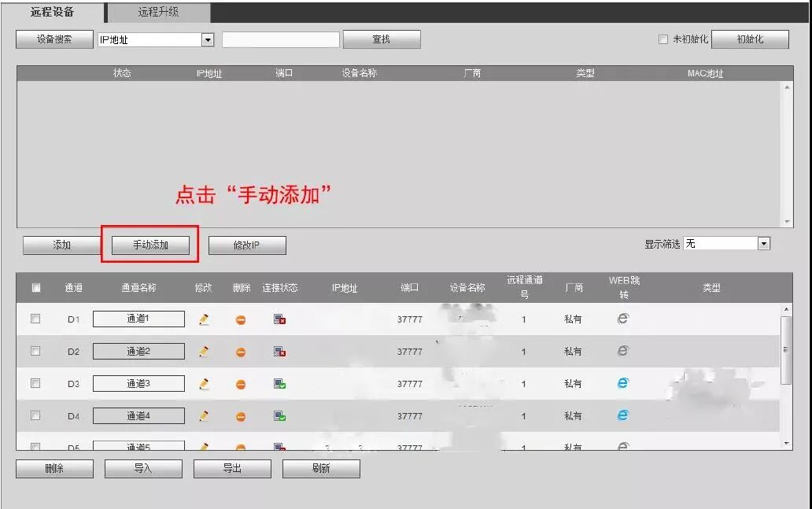Open WEB跳转 IE icon for channel D1

(x=623, y=319)
